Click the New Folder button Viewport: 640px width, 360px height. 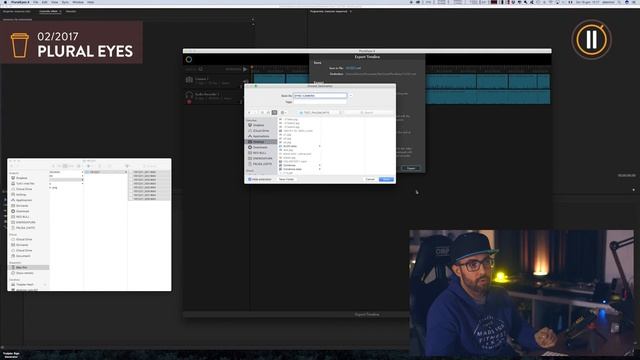(x=286, y=179)
